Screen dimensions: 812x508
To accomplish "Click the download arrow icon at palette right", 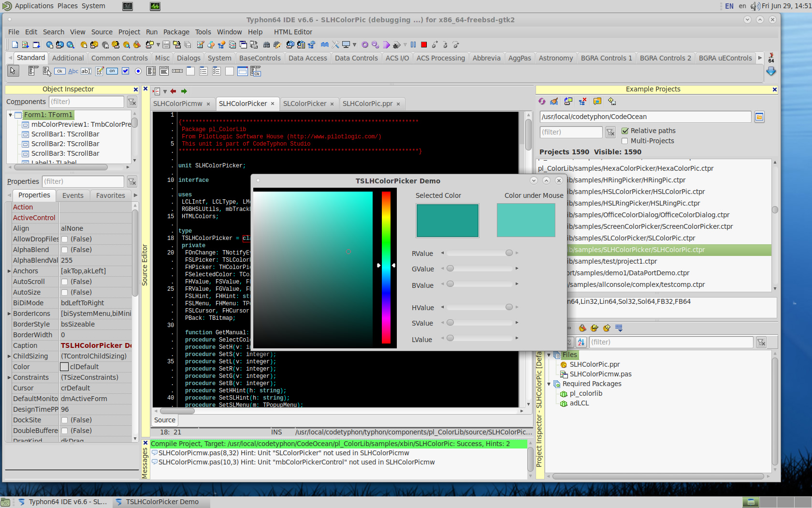I will [771, 71].
